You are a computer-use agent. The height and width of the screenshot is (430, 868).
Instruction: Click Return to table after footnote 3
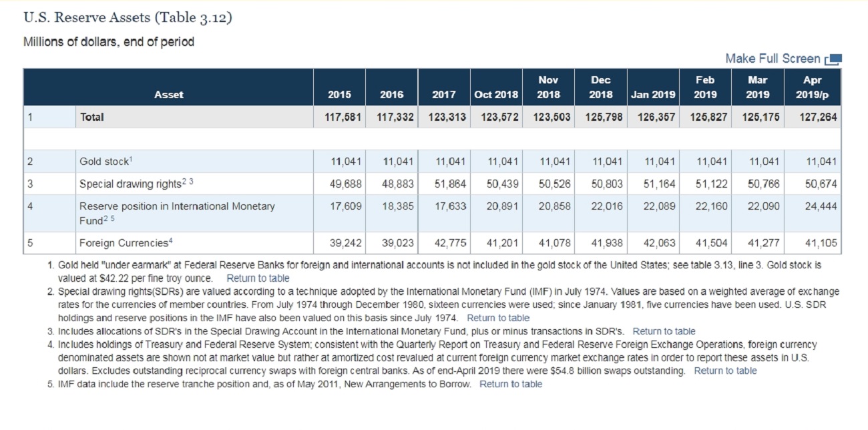(x=664, y=331)
